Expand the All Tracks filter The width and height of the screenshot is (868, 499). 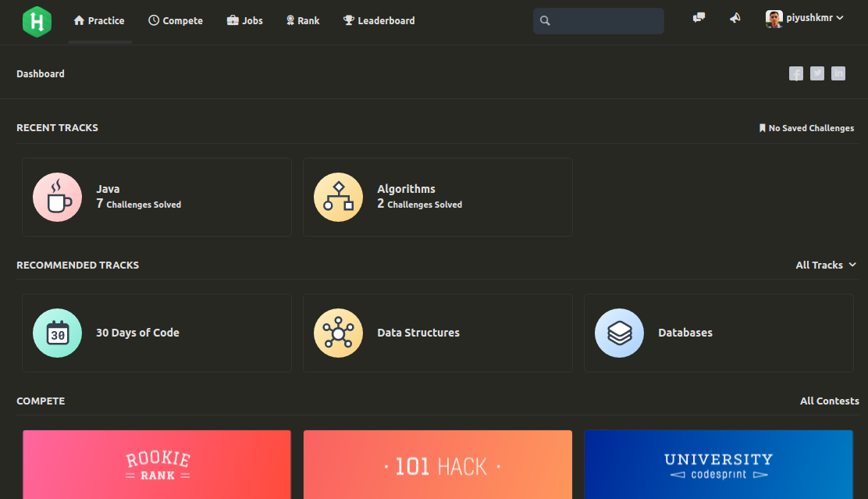826,265
